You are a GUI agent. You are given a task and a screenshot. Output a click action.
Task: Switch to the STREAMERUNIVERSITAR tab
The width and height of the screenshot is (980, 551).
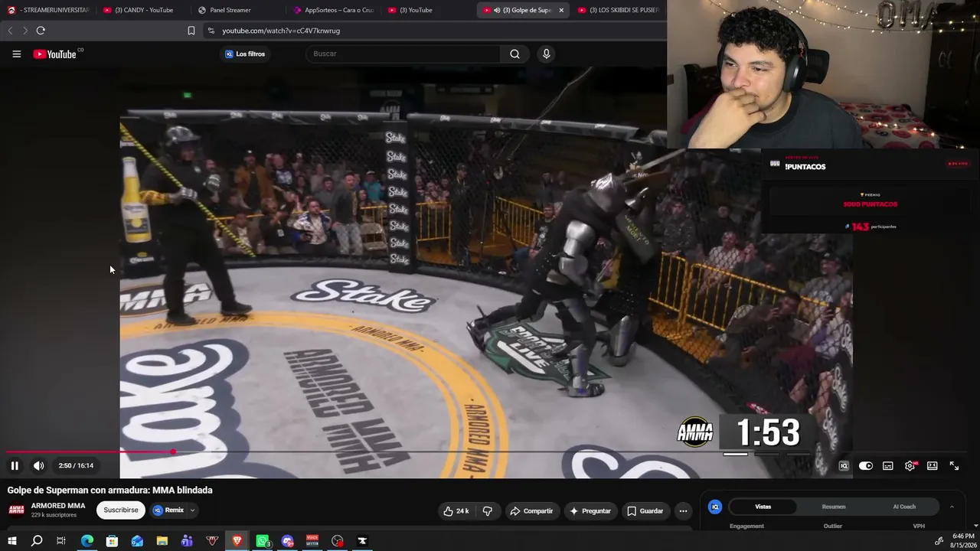[x=48, y=10]
